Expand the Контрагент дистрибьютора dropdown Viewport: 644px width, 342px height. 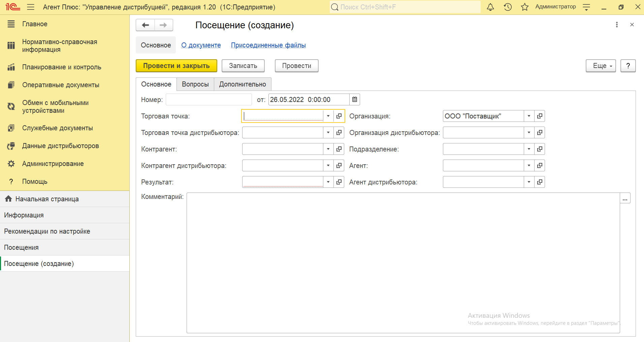click(328, 166)
